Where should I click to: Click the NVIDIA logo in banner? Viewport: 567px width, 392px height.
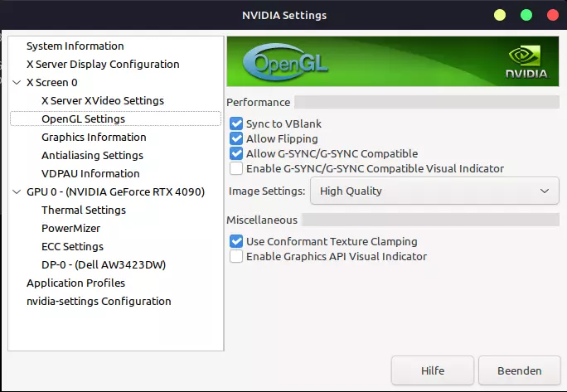[526, 61]
